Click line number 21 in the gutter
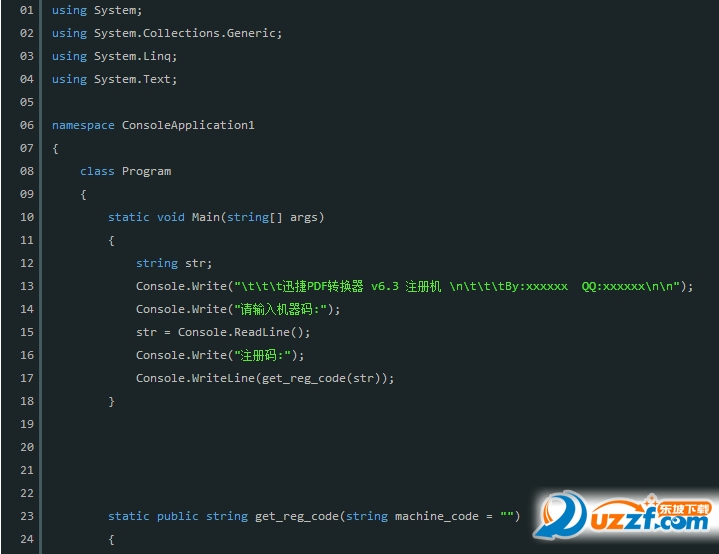Viewport: 719px width, 554px height. pyautogui.click(x=27, y=470)
